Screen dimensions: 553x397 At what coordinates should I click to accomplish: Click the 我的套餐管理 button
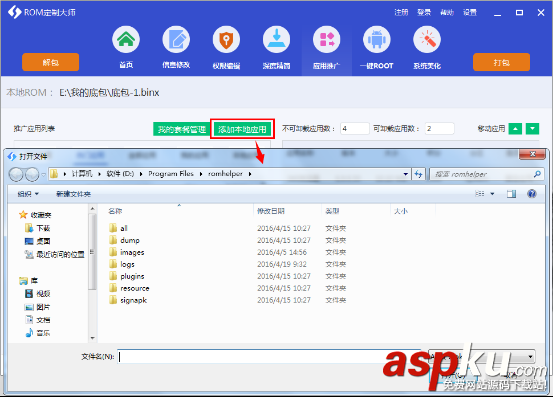pos(182,129)
